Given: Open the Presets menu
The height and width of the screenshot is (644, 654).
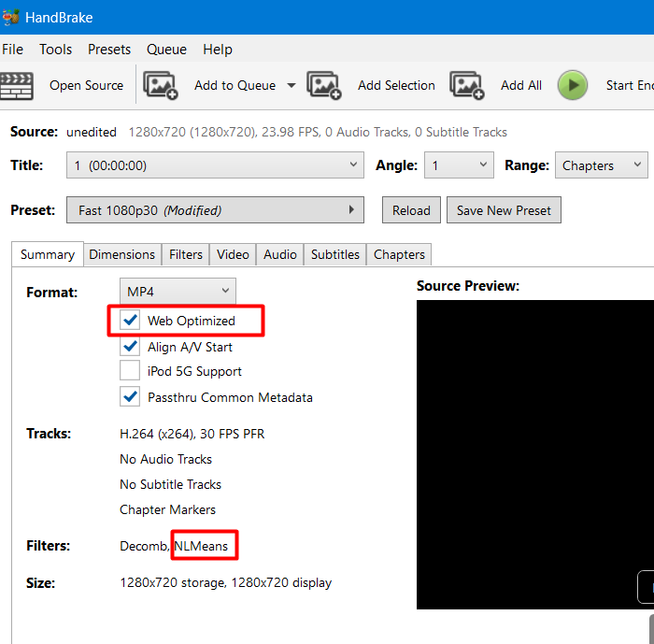Looking at the screenshot, I should pyautogui.click(x=109, y=50).
